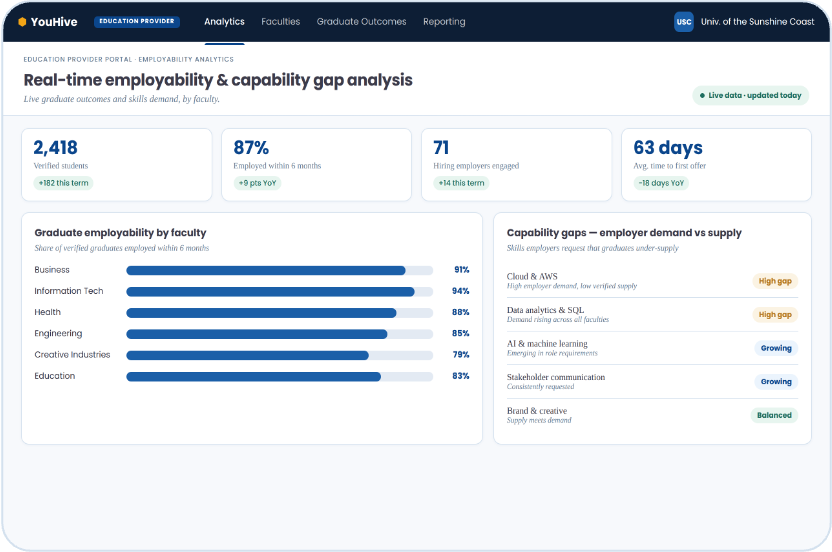Open the AI & machine learning row
Image resolution: width=832 pixels, height=552 pixels.
point(652,348)
